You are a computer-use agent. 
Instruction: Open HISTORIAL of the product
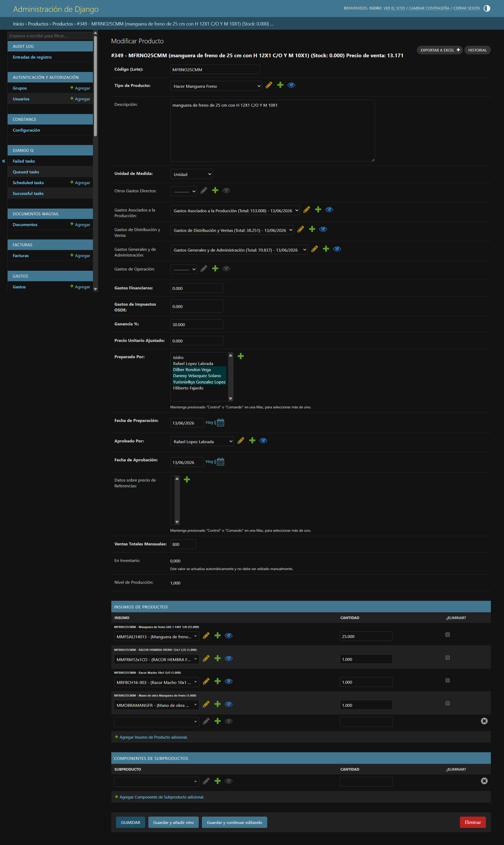coord(477,50)
